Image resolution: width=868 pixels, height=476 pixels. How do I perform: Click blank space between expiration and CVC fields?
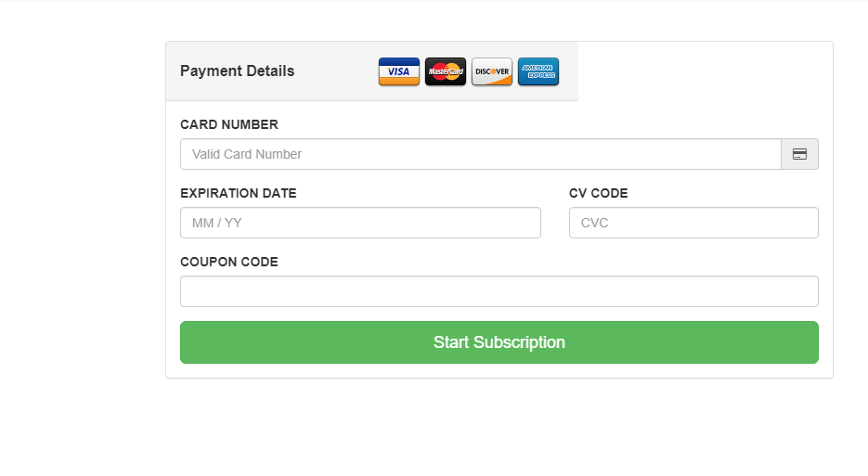pyautogui.click(x=555, y=223)
